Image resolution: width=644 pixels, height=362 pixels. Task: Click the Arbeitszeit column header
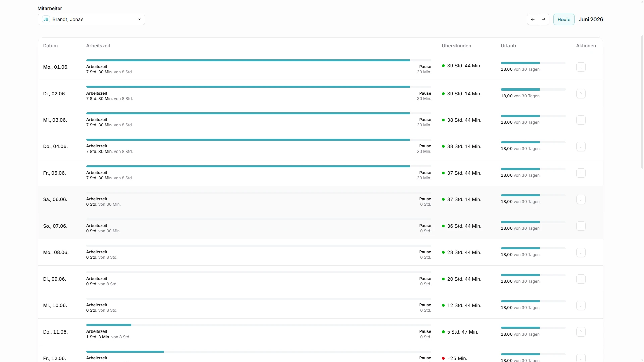point(98,46)
